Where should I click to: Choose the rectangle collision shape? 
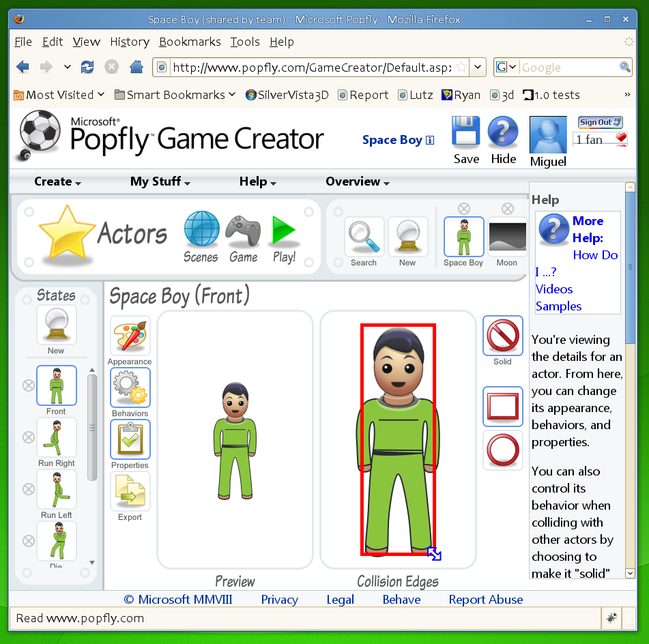point(503,407)
